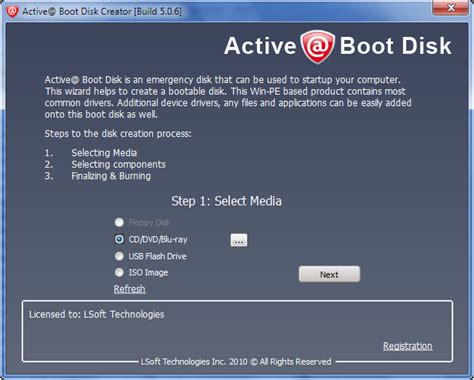Click the 'Selecting components' step text
The image size is (474, 380).
pyautogui.click(x=118, y=164)
